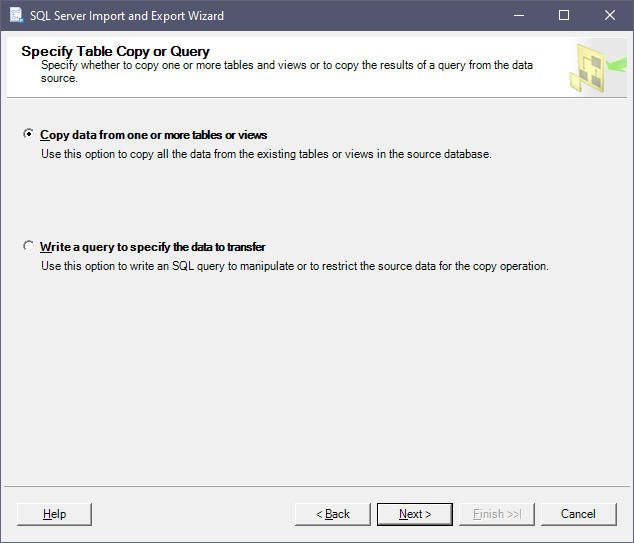
Task: Maximize the wizard window
Action: click(x=564, y=15)
